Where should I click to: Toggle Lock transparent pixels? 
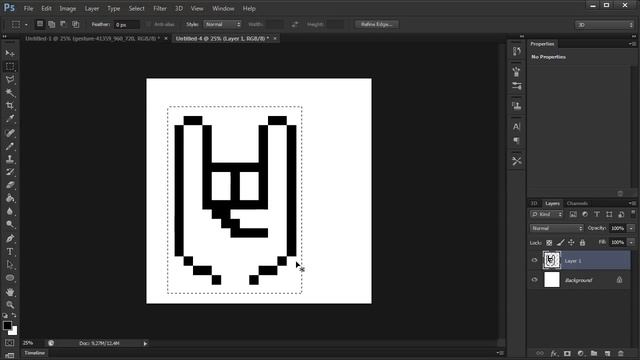tap(549, 243)
